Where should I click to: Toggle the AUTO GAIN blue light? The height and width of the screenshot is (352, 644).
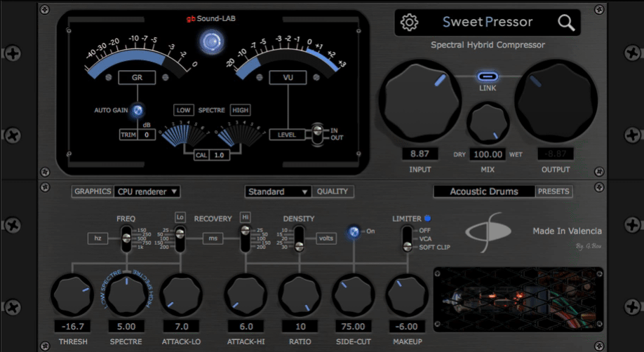[137, 110]
